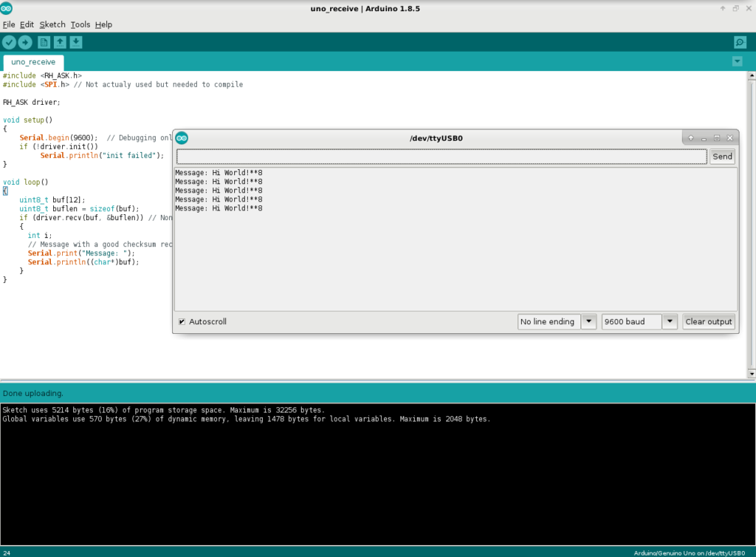Click Arduino logo in main window titlebar
The width and height of the screenshot is (756, 557).
pos(7,7)
